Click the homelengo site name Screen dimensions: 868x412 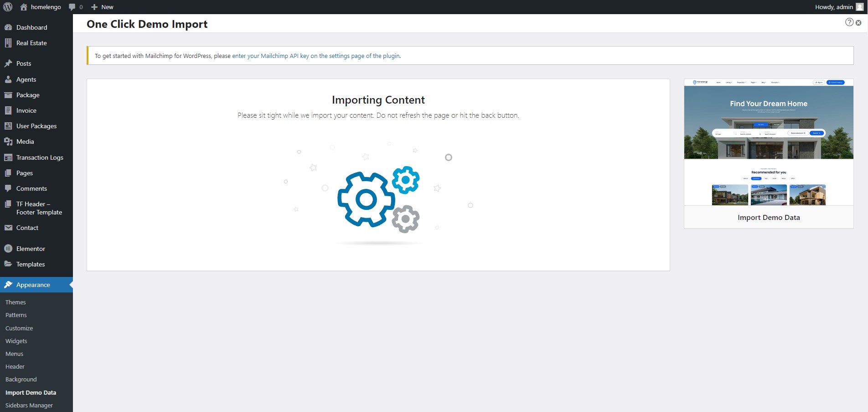[x=46, y=7]
